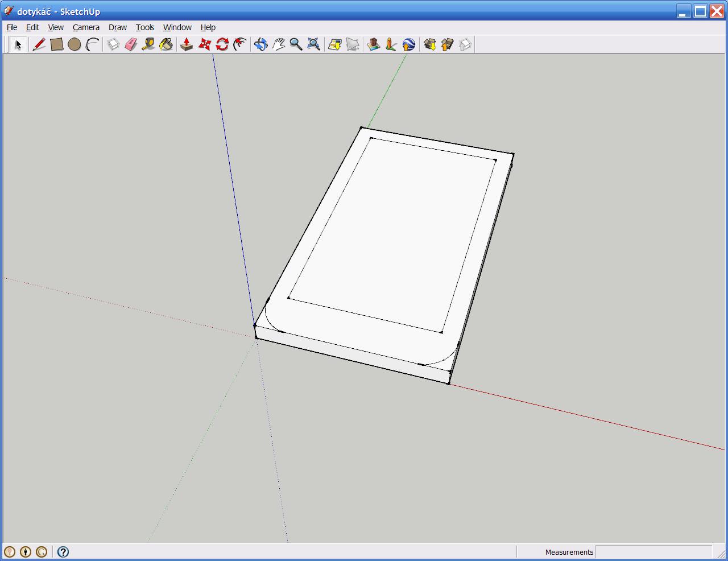
Task: Click the Get Models toolbar icon
Action: point(430,44)
